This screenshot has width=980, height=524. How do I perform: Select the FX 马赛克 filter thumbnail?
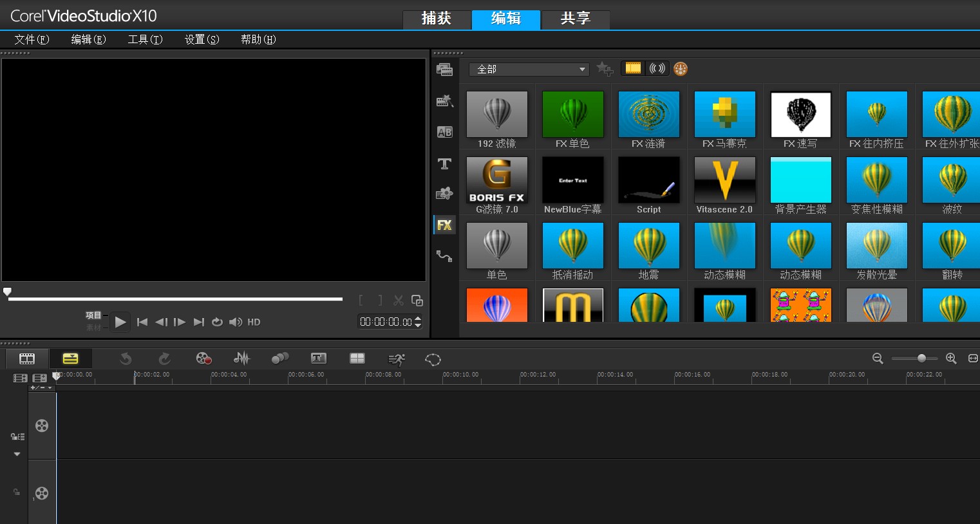click(724, 114)
